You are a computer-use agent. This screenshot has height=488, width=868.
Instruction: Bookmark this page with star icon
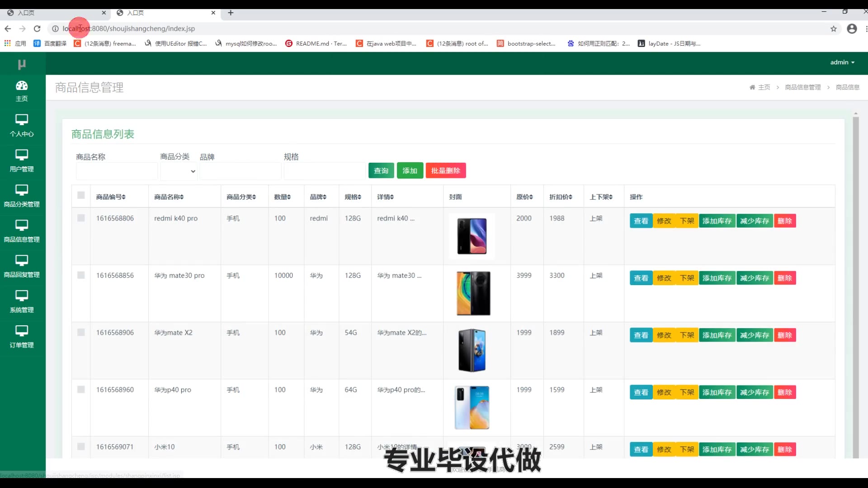click(833, 28)
